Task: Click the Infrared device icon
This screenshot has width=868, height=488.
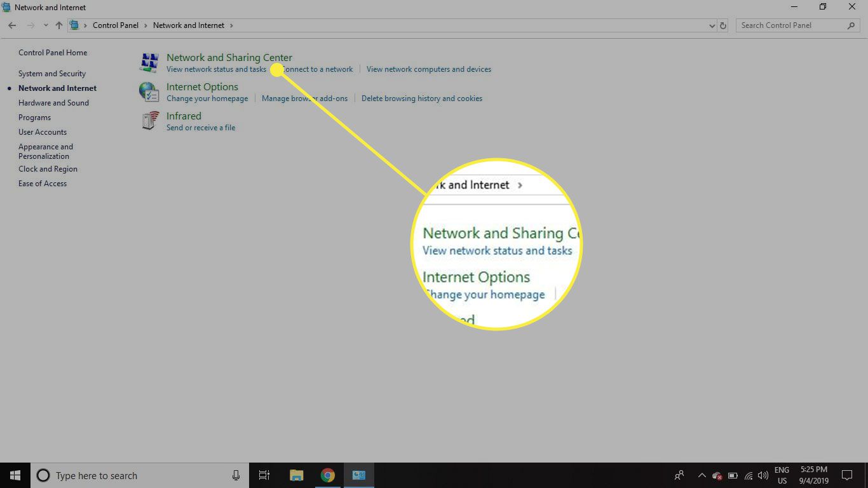Action: coord(149,121)
